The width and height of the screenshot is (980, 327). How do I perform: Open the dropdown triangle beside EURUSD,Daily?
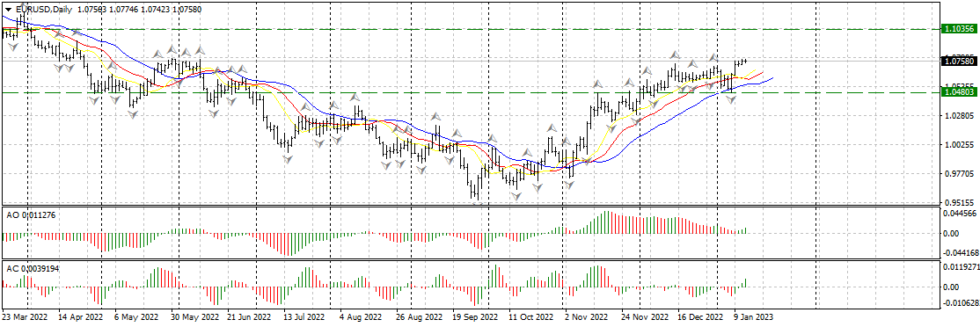8,10
